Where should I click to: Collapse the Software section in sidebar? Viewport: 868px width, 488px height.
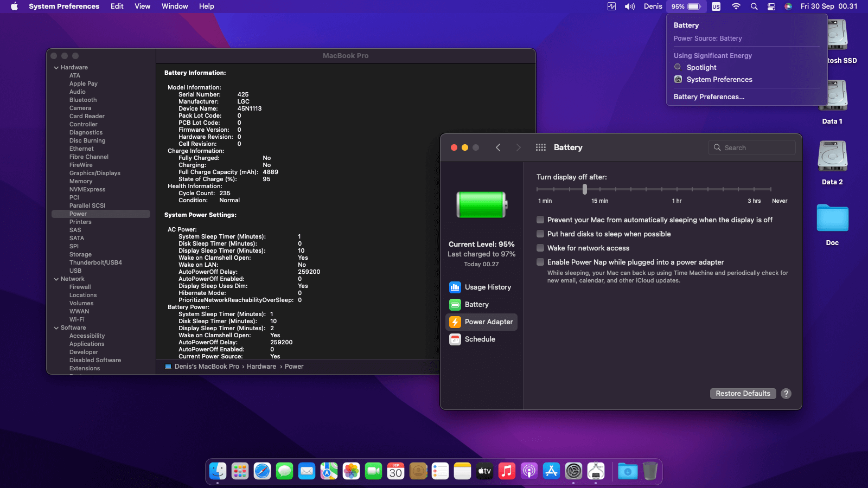56,328
